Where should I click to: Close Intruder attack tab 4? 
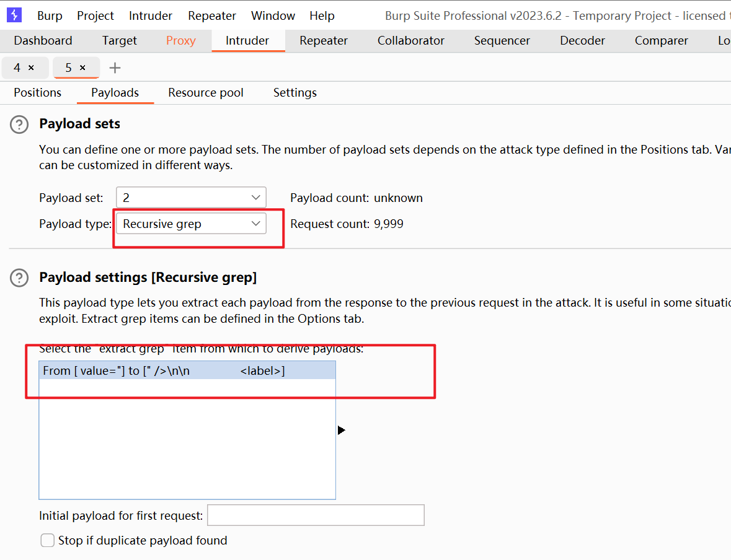(x=32, y=68)
